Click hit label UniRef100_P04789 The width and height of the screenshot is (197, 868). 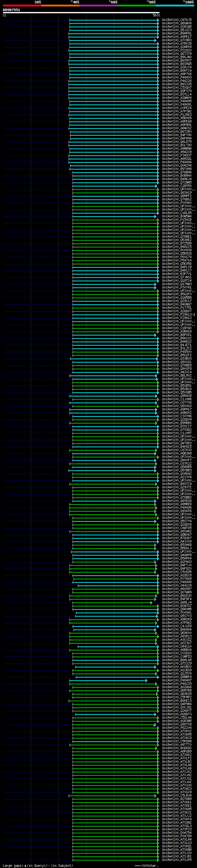click(x=177, y=836)
